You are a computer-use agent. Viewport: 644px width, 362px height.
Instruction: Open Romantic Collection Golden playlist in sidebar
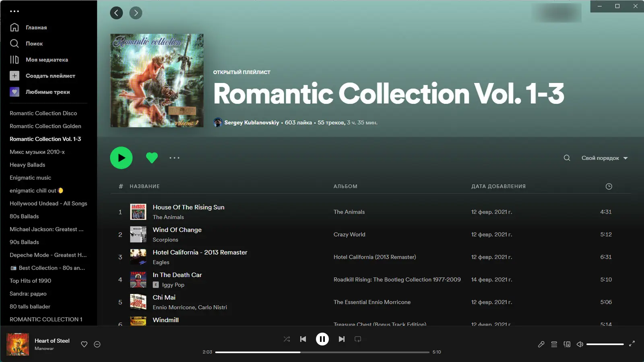point(45,126)
